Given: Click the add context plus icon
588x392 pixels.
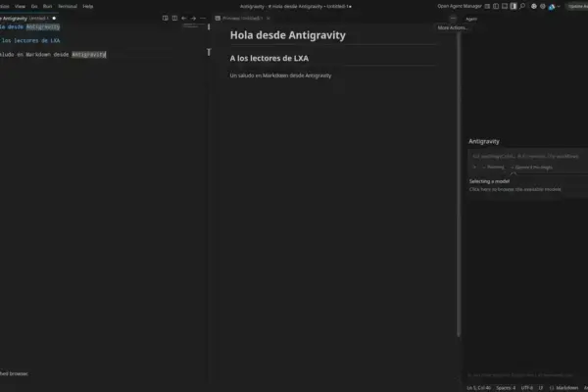Looking at the screenshot, I should pos(474,168).
